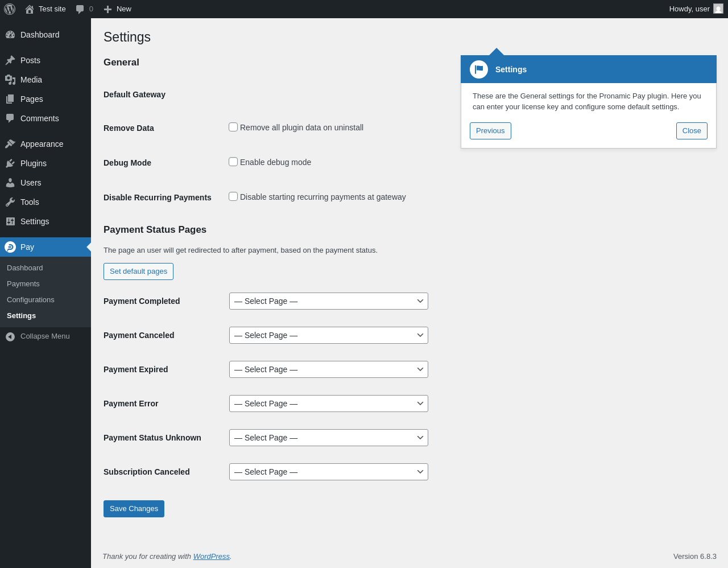Viewport: 728px width, 568px height.
Task: Click the WordPress logo icon
Action: 10,9
